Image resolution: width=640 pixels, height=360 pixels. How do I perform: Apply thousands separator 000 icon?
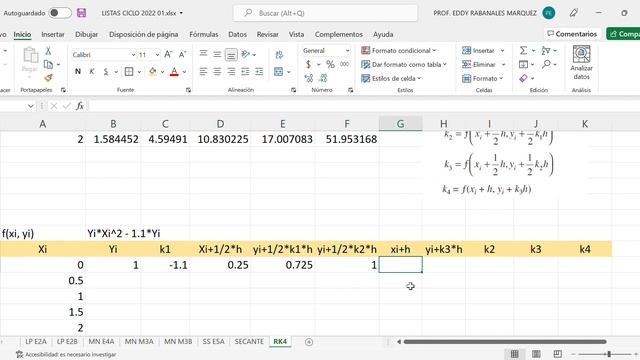344,64
